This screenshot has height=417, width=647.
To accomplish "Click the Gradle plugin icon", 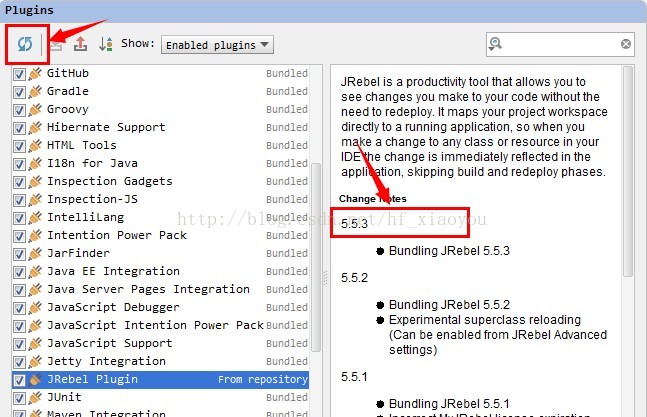I will (x=35, y=92).
